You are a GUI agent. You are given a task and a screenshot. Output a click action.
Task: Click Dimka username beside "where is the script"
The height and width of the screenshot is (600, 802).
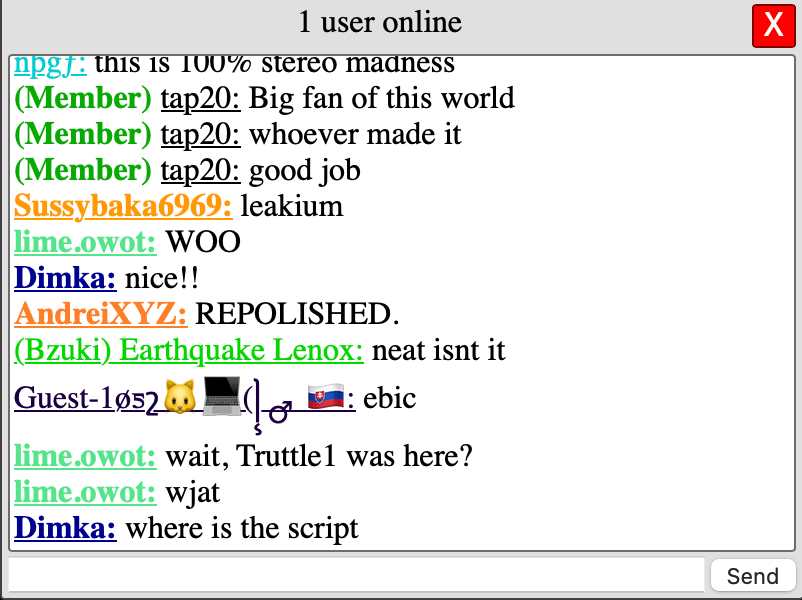[x=65, y=528]
